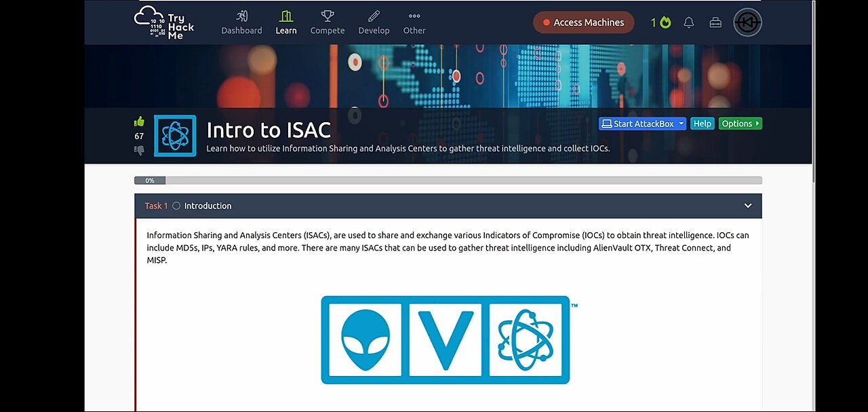The width and height of the screenshot is (868, 412).
Task: View the streak flame counter
Action: (661, 22)
